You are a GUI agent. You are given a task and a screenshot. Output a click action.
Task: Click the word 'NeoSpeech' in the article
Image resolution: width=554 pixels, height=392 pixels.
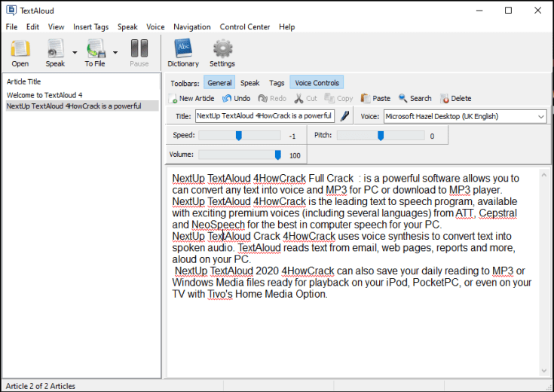point(218,225)
